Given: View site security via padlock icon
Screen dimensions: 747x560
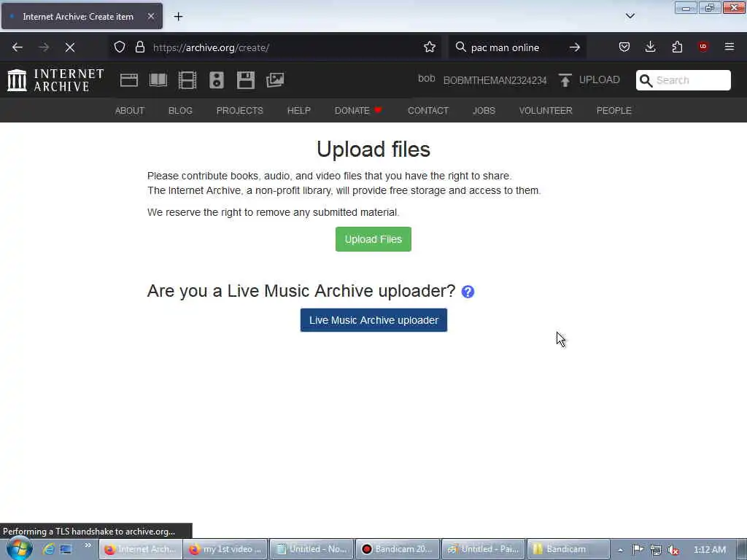Looking at the screenshot, I should pos(139,47).
